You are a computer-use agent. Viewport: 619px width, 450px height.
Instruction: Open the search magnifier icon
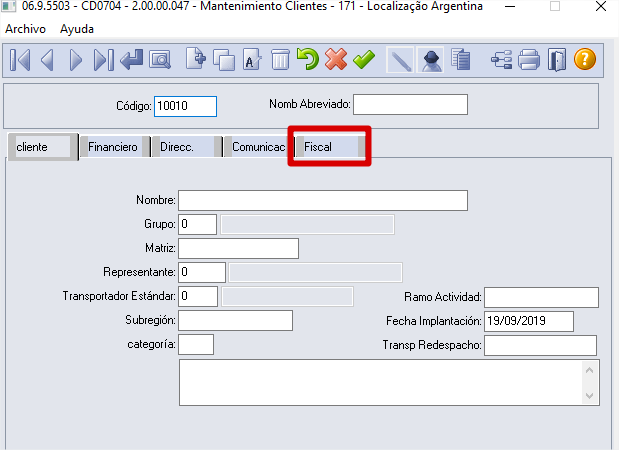tap(160, 60)
